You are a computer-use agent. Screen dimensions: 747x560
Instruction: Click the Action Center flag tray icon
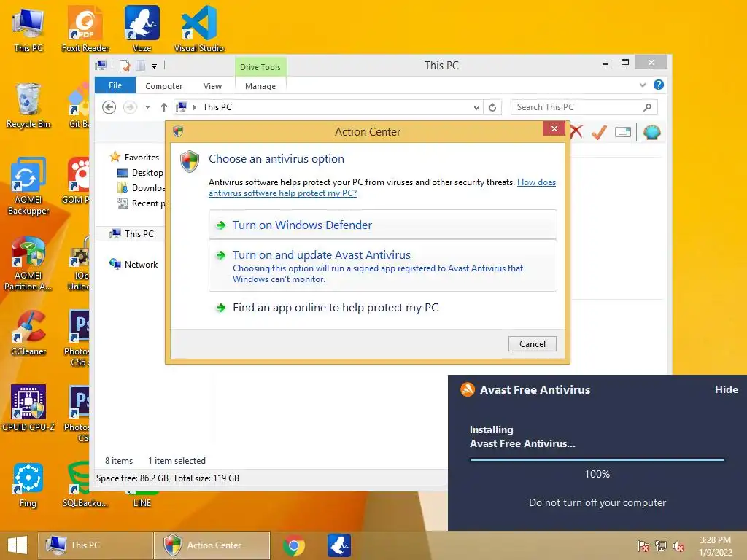(x=643, y=545)
